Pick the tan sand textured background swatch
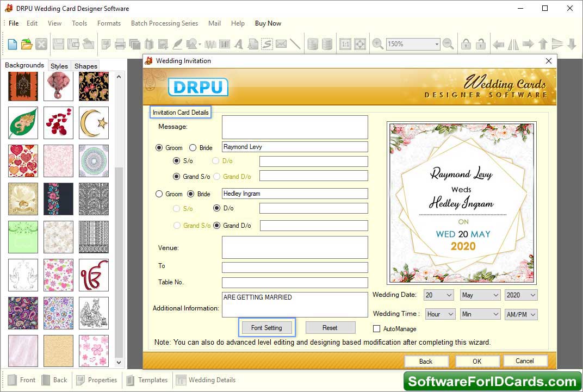This screenshot has height=392, width=583. pos(58,351)
